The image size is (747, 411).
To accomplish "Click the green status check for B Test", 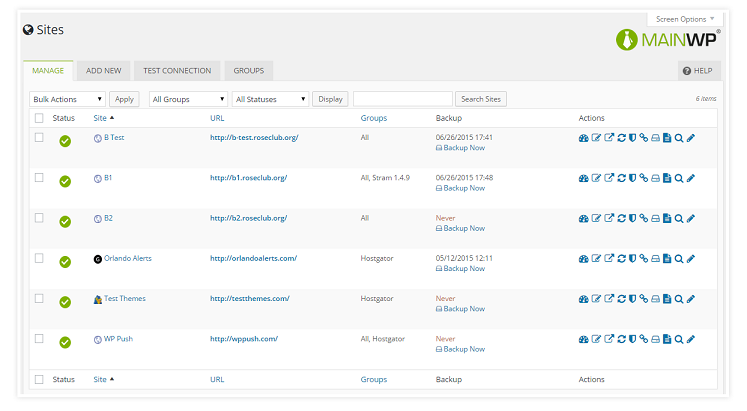I will [65, 141].
